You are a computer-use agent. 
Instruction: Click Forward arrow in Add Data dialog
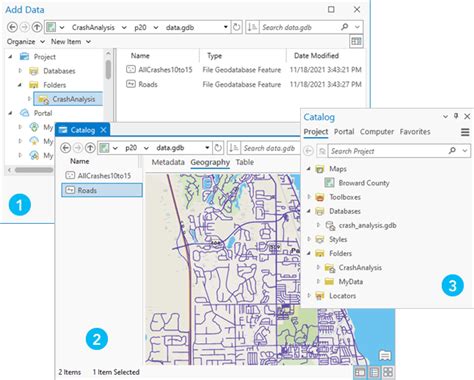tap(24, 27)
